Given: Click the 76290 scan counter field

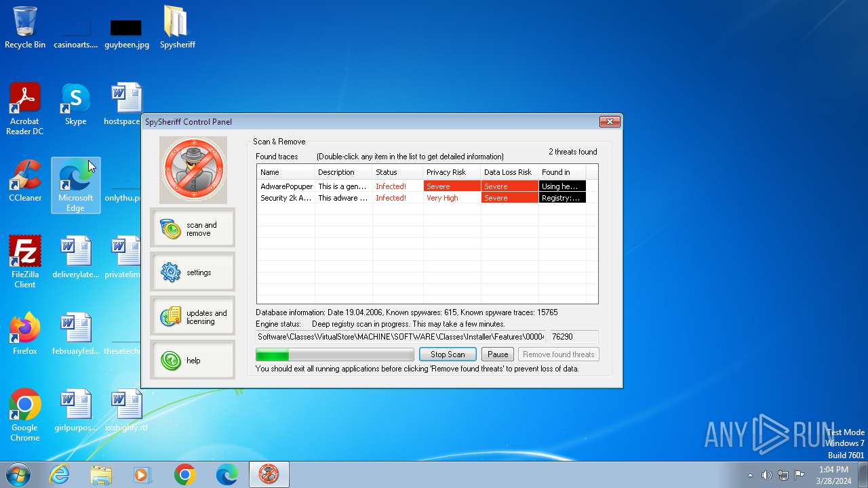Looking at the screenshot, I should pos(574,337).
